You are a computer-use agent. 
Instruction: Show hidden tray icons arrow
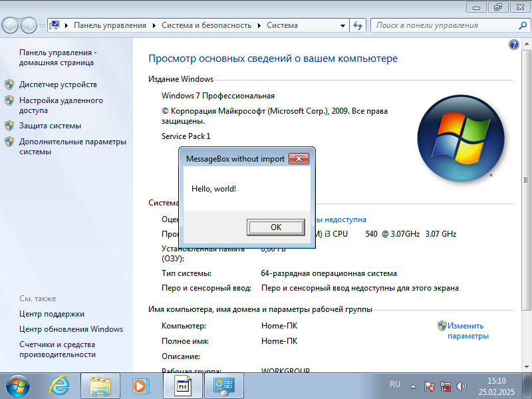coord(413,386)
